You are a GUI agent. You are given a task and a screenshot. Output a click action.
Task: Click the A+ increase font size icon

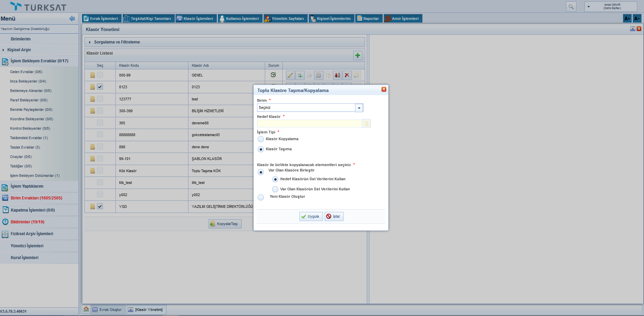click(x=627, y=19)
